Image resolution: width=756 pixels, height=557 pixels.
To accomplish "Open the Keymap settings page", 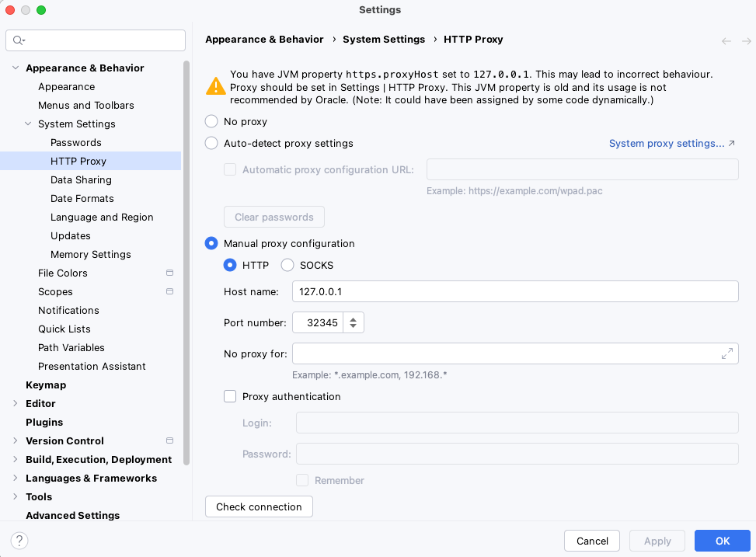I will coord(46,385).
